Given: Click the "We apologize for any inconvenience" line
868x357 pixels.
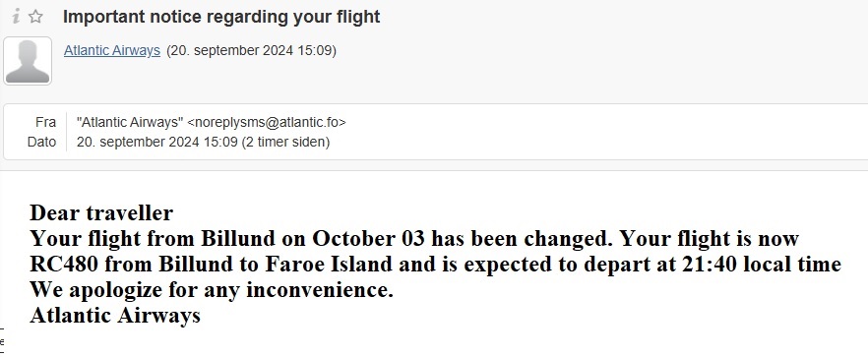Looking at the screenshot, I should click(x=212, y=290).
